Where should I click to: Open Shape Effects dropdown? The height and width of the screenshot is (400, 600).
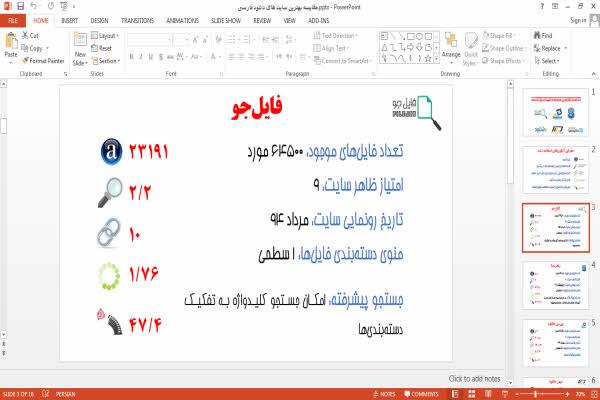[503, 61]
